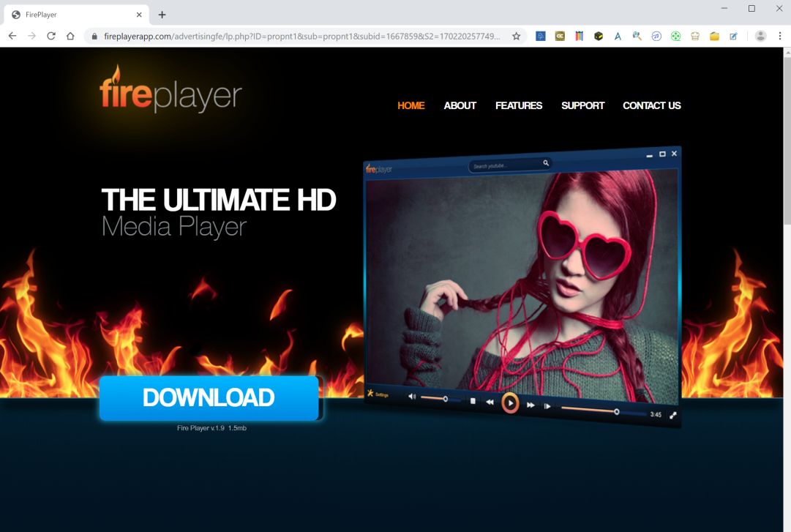Image resolution: width=791 pixels, height=532 pixels.
Task: Open the Chrome profile avatar
Action: [760, 37]
